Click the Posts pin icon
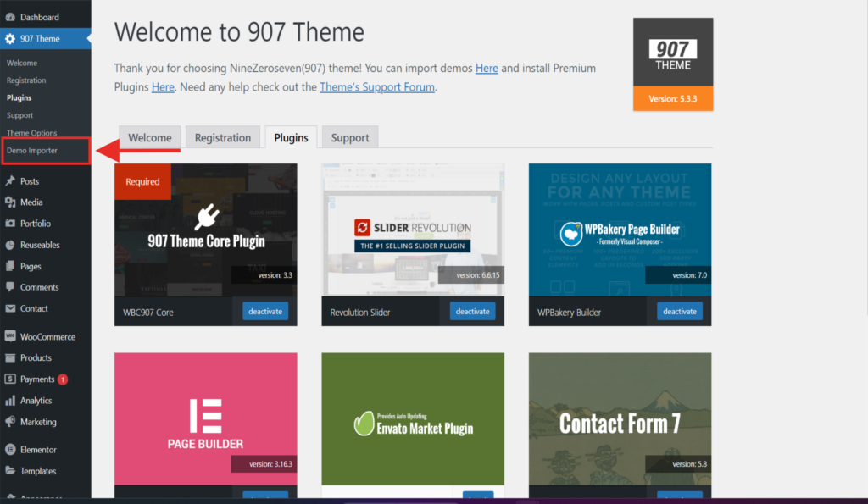868x504 pixels. tap(10, 181)
